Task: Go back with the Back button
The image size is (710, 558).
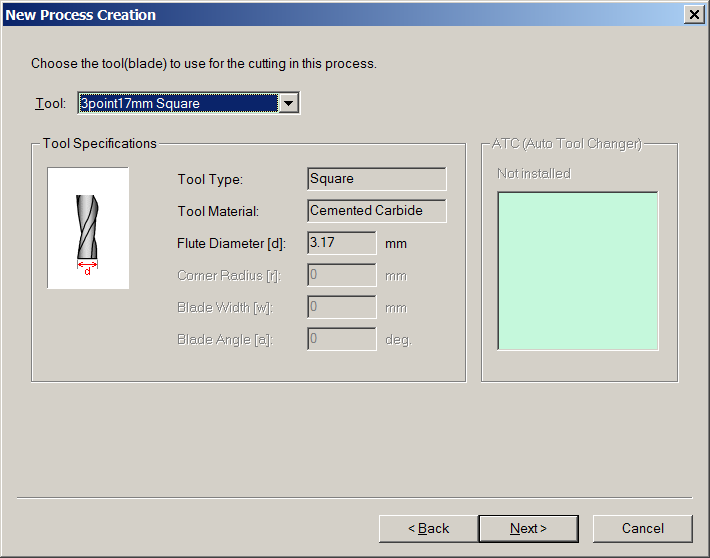Action: click(428, 529)
